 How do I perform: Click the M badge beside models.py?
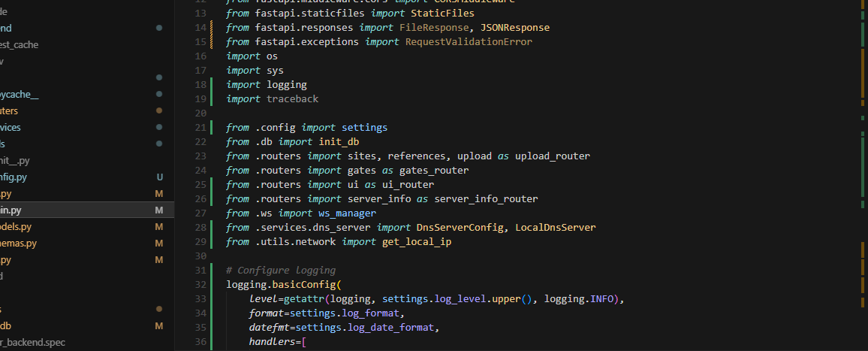[x=159, y=227]
